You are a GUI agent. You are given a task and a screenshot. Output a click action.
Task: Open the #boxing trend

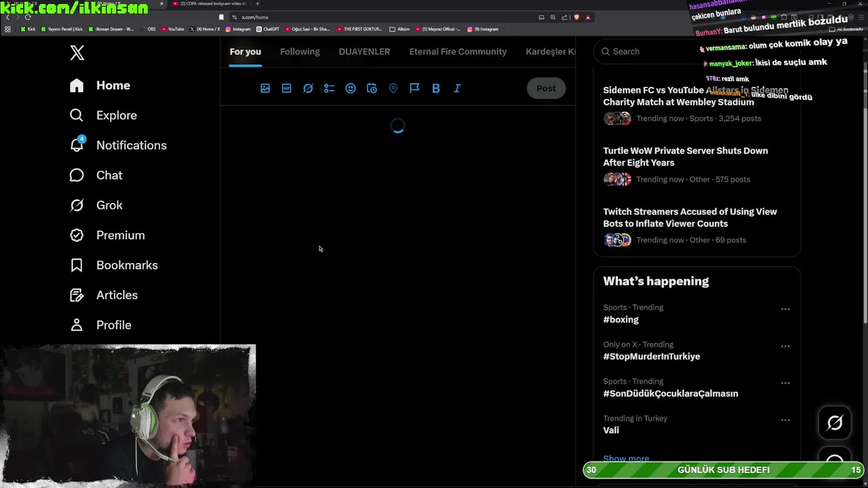(x=620, y=319)
